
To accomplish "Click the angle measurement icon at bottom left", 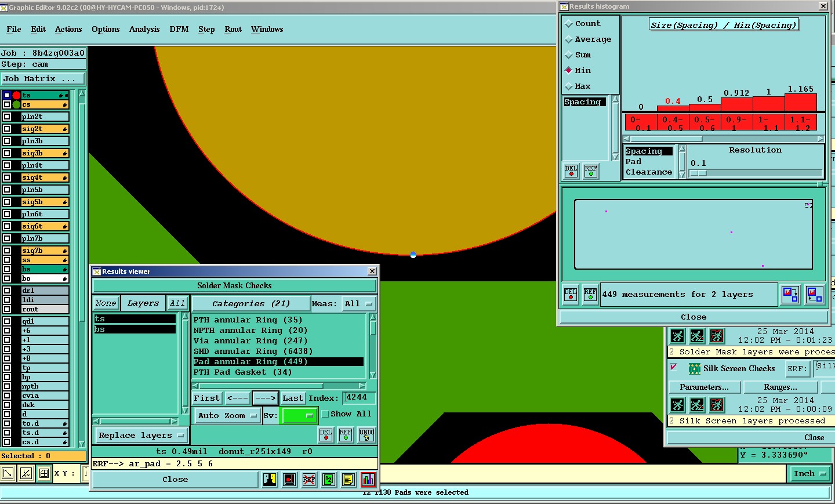I will [26, 473].
